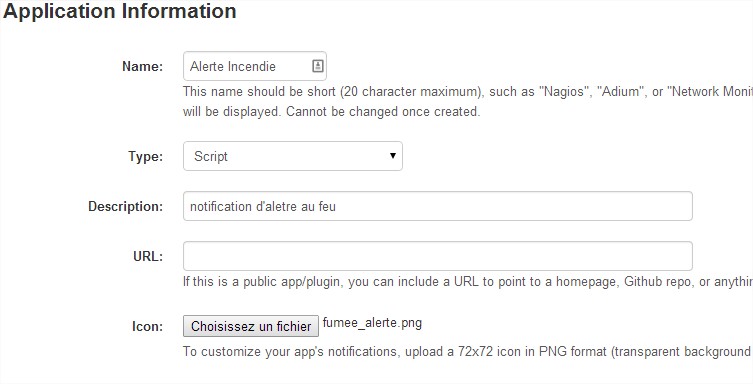
Task: Click the 'Nagios' example in name hint
Action: click(565, 92)
